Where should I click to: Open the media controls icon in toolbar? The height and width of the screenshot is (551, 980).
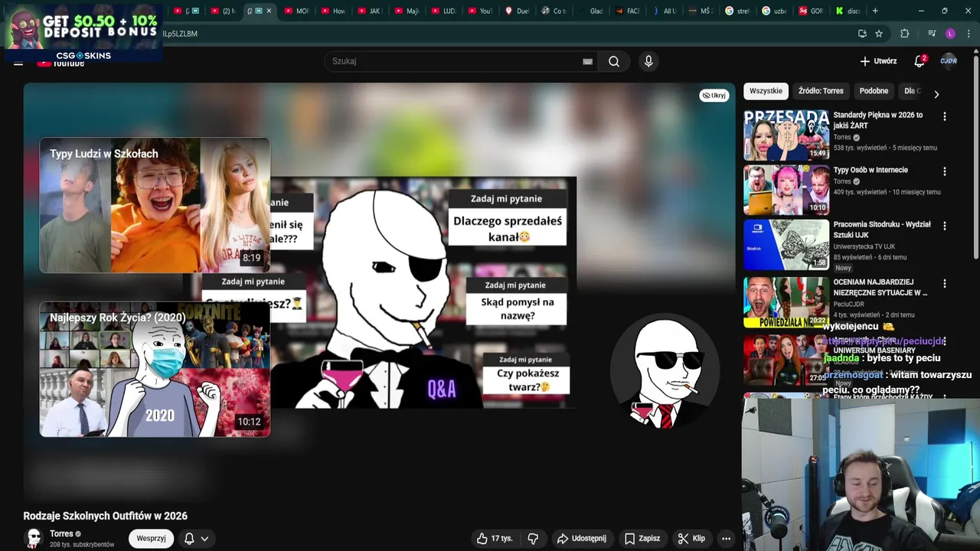click(932, 34)
